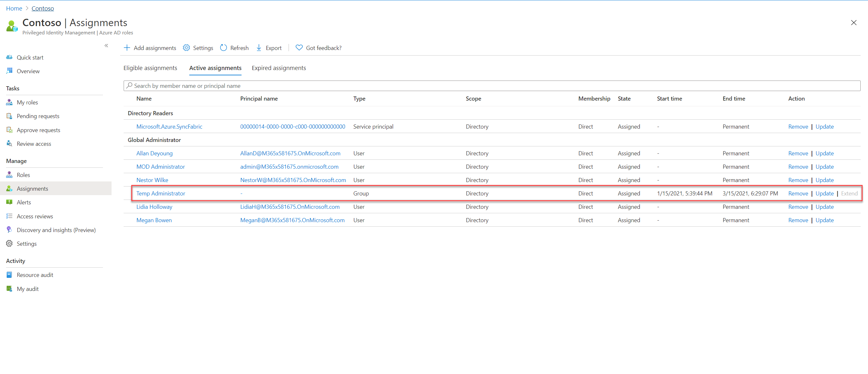Click the Alerts icon
This screenshot has width=868, height=374.
coord(10,202)
